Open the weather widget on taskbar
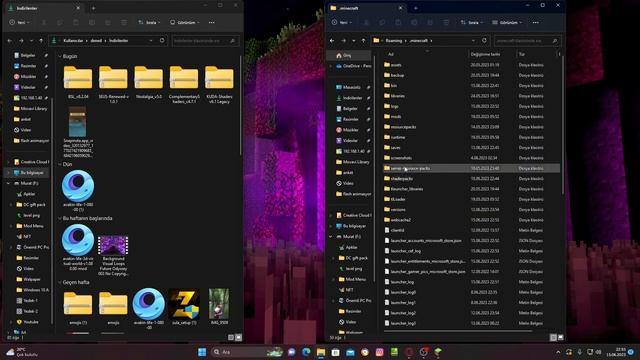Image resolution: width=640 pixels, height=360 pixels. [x=21, y=352]
